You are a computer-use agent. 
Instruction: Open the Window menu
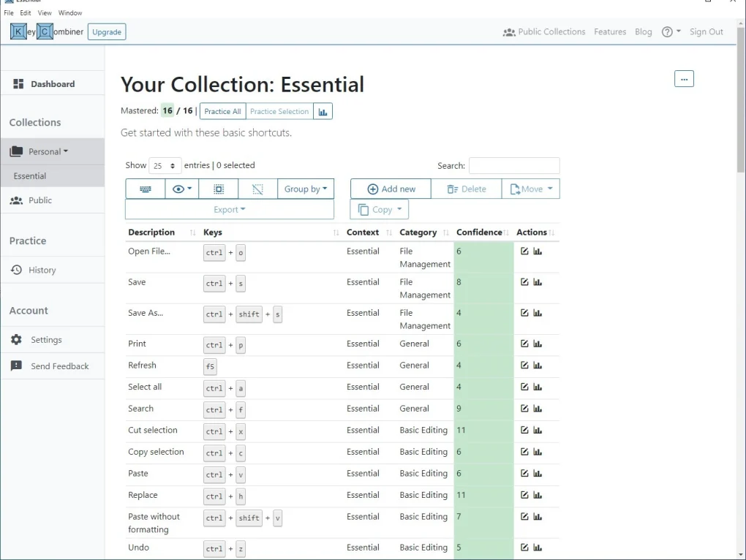pos(70,13)
